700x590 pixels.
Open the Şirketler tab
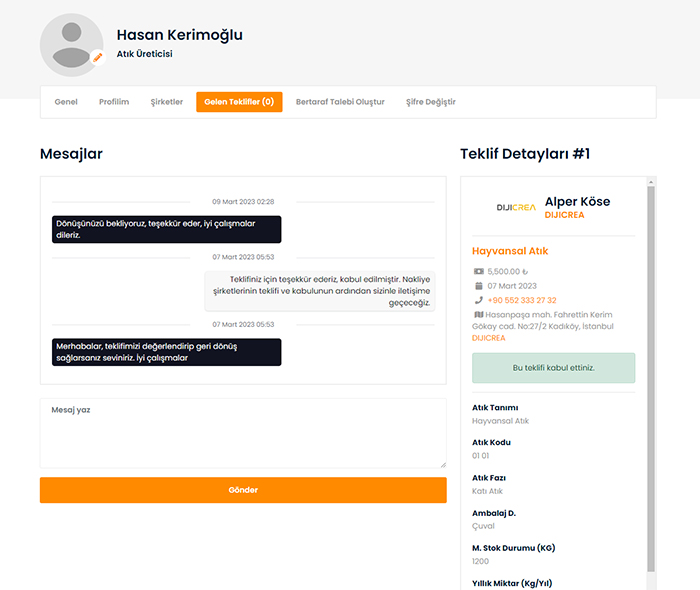[166, 102]
